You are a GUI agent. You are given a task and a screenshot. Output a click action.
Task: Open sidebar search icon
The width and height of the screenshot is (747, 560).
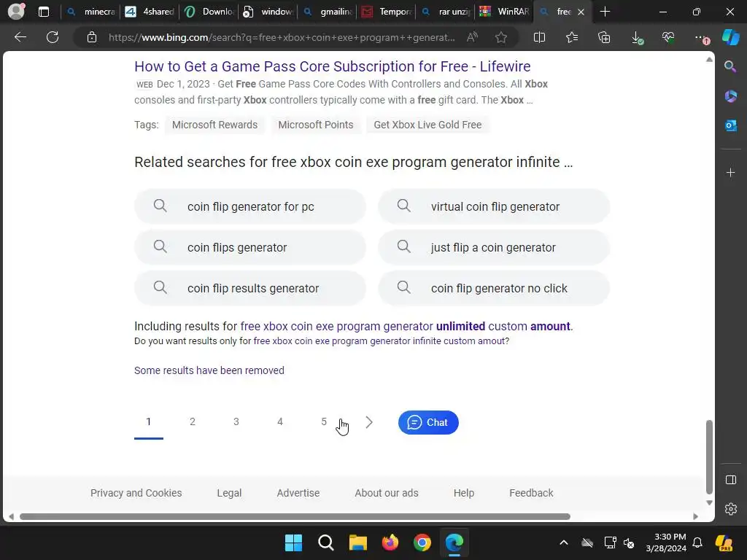click(x=730, y=66)
